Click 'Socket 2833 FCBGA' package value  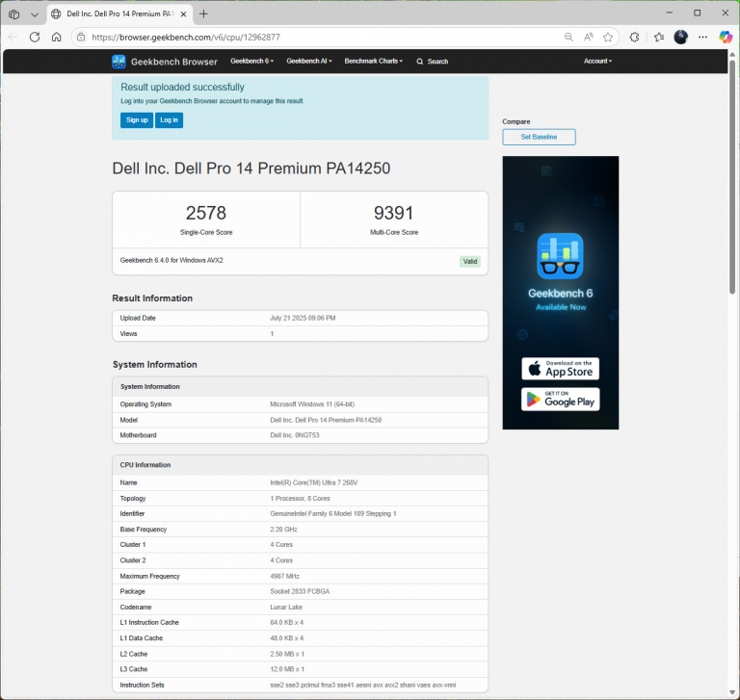click(300, 592)
